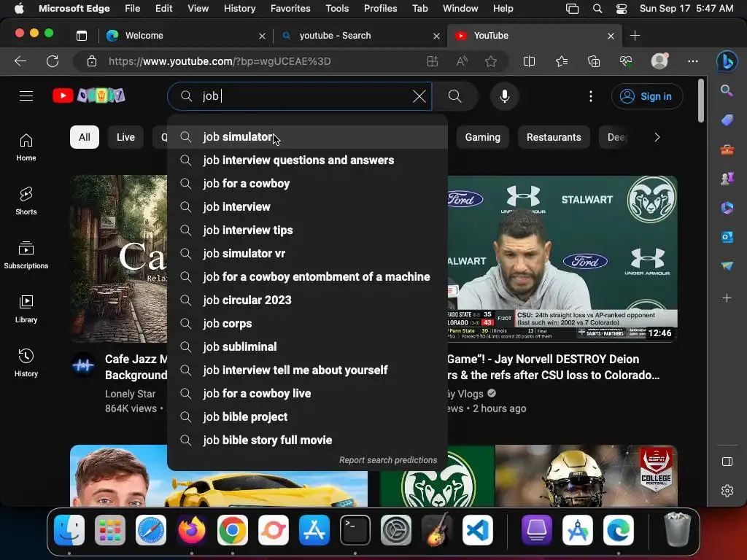Open Terminal from the Dock
This screenshot has width=747, height=560.
[x=355, y=530]
